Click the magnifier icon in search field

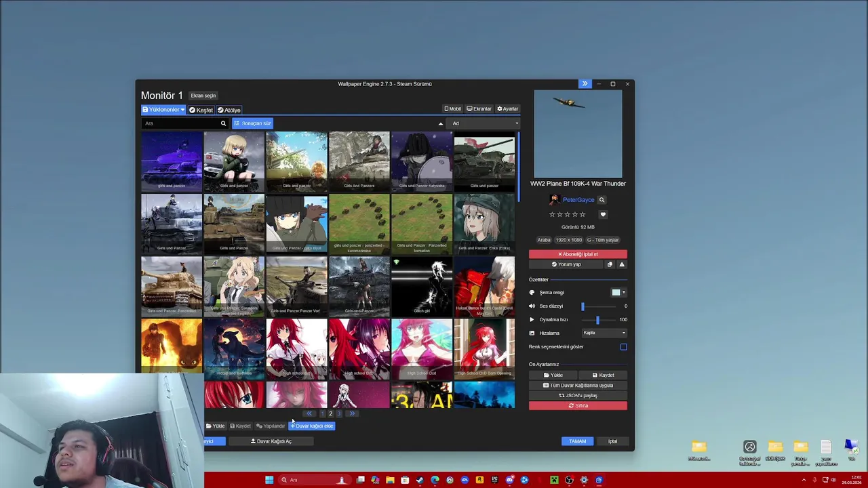(223, 123)
